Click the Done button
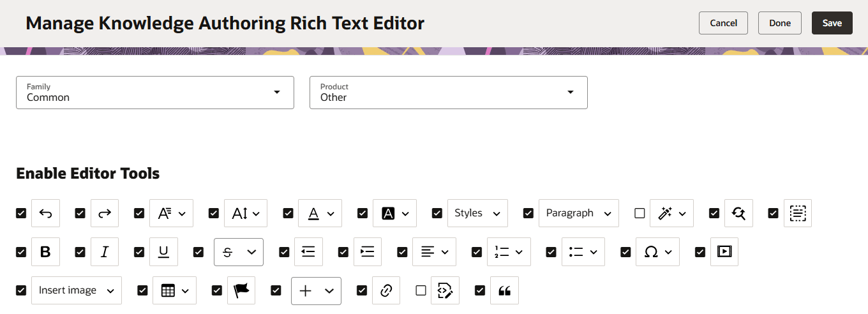The width and height of the screenshot is (868, 314). 780,23
